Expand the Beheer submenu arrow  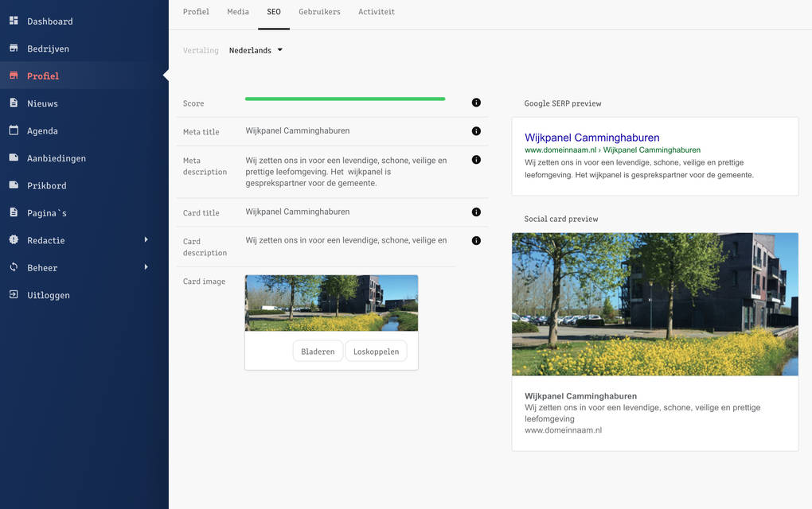coord(146,267)
